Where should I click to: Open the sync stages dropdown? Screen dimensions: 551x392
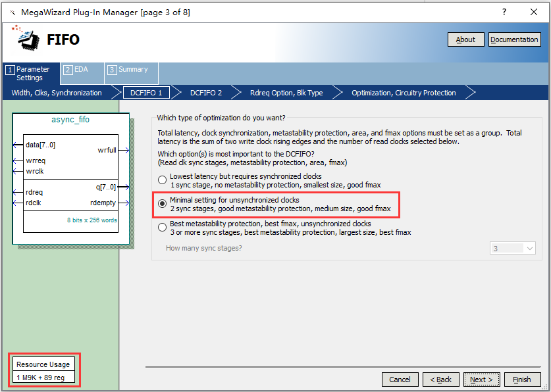pos(512,249)
